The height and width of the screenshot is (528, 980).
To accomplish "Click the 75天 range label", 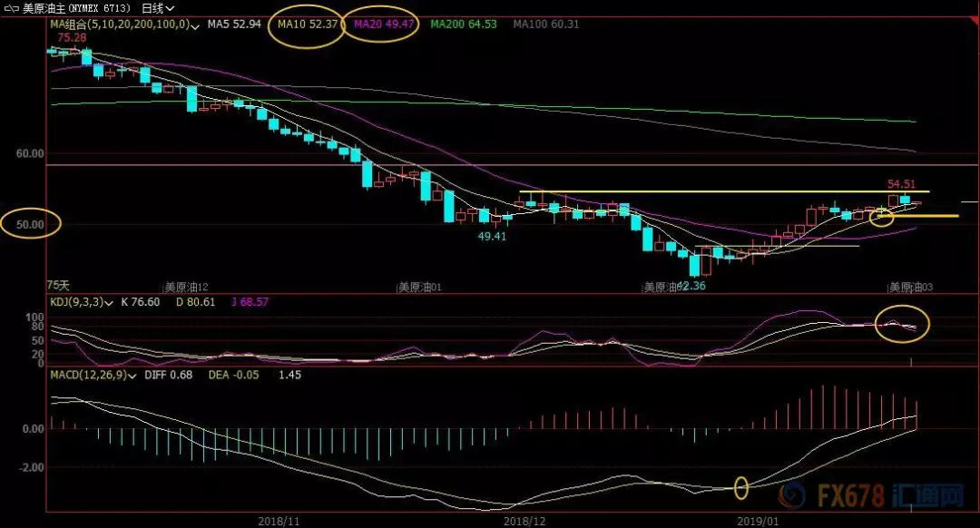I will [x=58, y=285].
